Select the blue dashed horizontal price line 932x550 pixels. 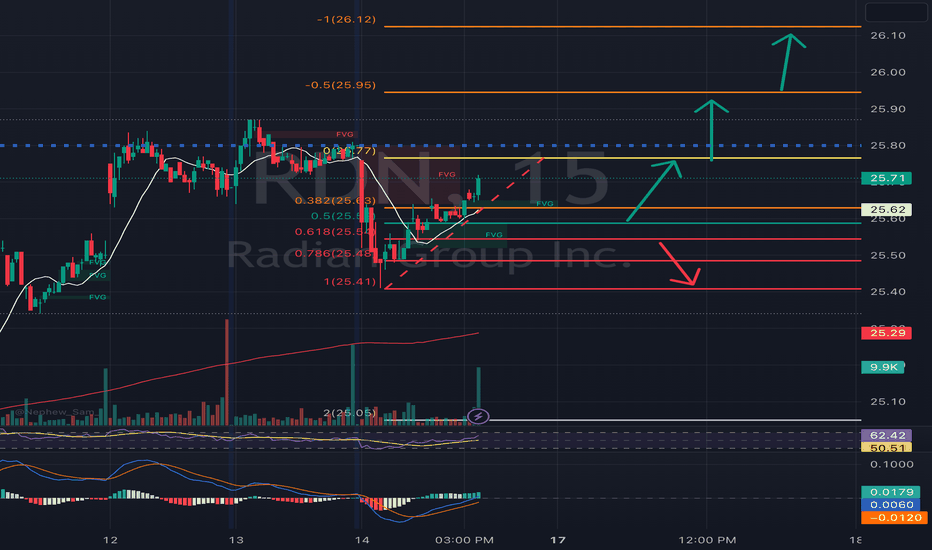430,145
